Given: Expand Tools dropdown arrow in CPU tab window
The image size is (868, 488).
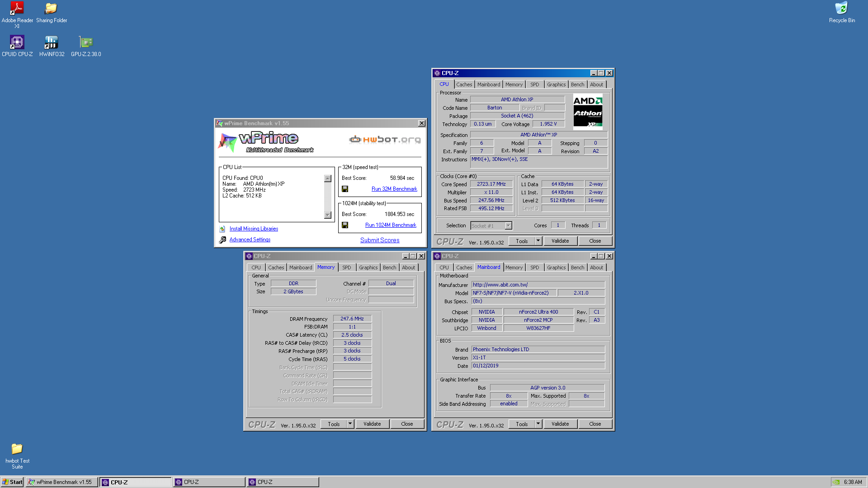Looking at the screenshot, I should (538, 241).
